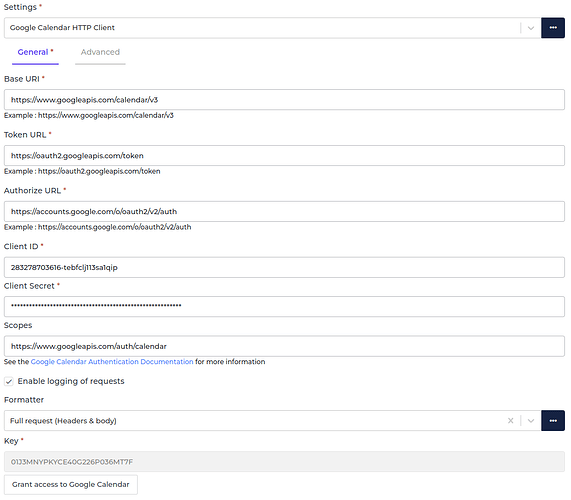Click the Settings field label
571x500 pixels.
20,7
